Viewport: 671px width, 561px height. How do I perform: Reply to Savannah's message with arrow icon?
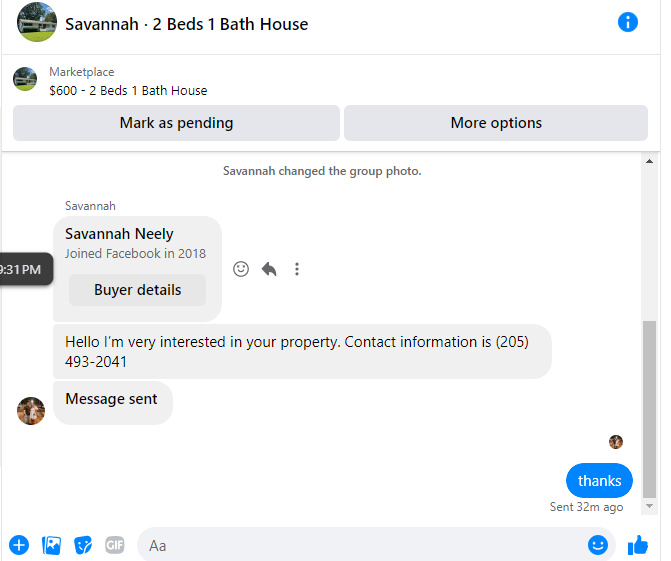(269, 269)
